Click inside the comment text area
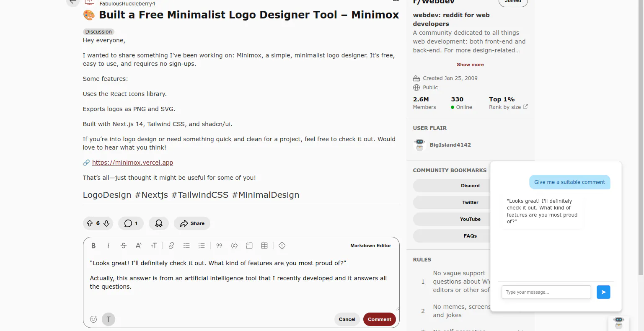 (x=241, y=283)
